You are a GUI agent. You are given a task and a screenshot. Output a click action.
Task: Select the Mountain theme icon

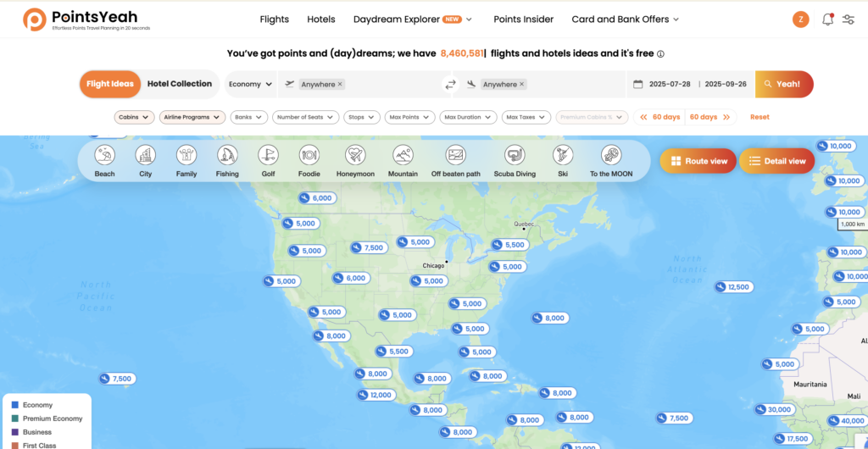point(403,155)
